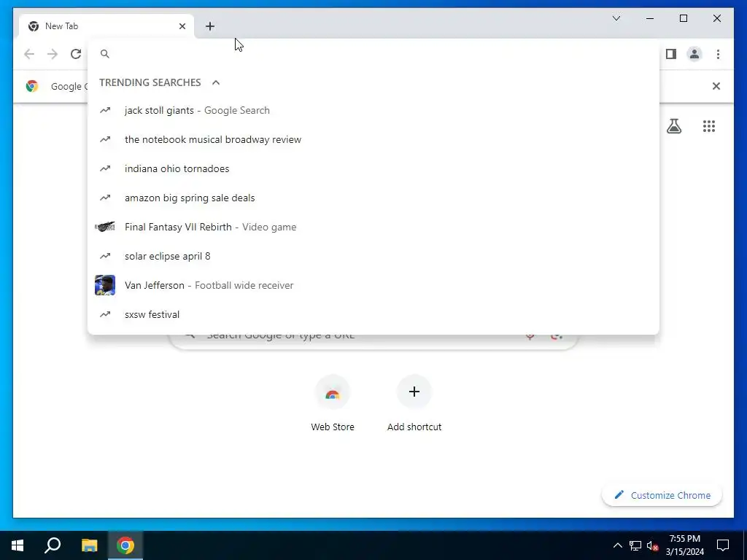The height and width of the screenshot is (560, 747).
Task: Show hidden system tray icons
Action: point(617,545)
